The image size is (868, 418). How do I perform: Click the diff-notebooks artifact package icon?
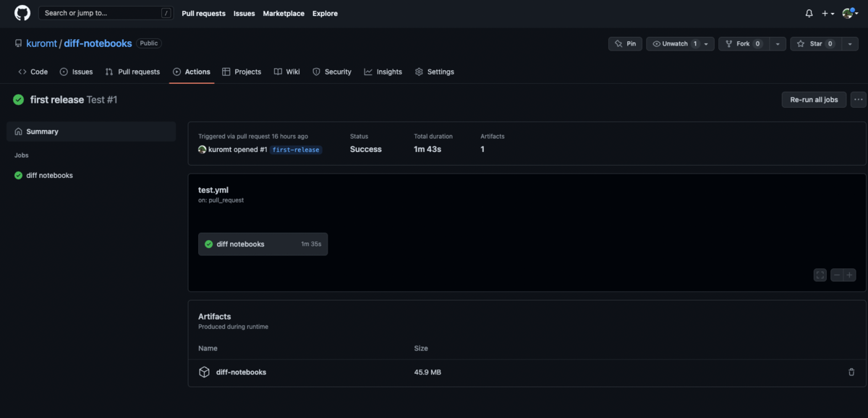point(204,372)
